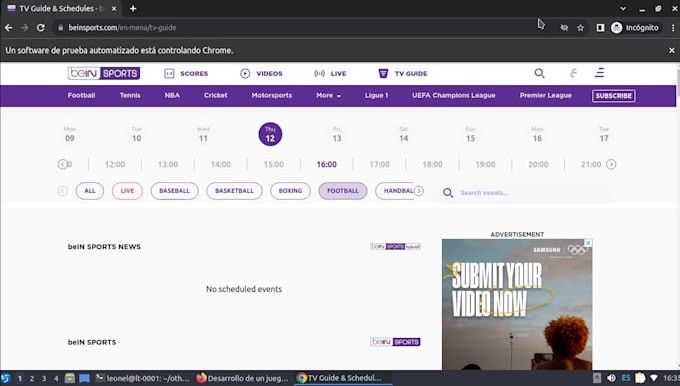Toggle the FOOTBALL sport filter
Screen dimensions: 680x386
(343, 191)
